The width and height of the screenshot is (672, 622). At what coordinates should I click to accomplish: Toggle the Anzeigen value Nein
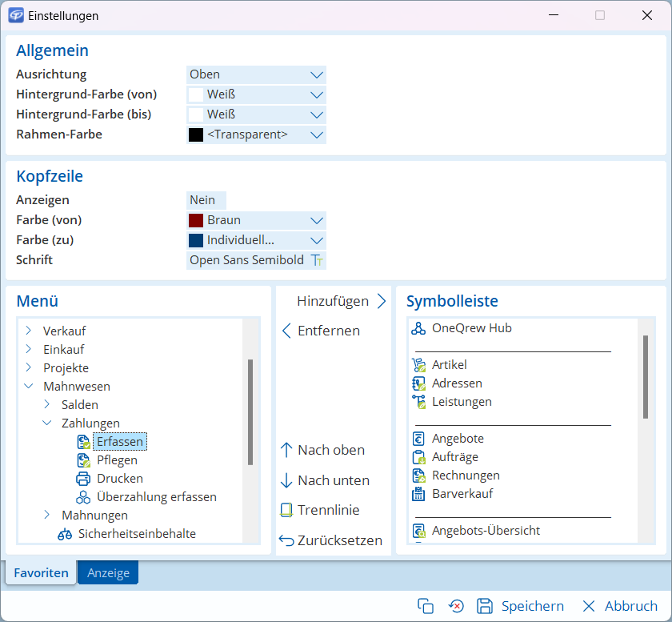(206, 200)
